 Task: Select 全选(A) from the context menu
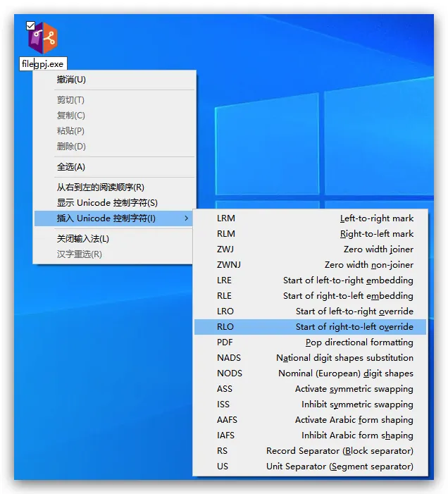point(71,167)
